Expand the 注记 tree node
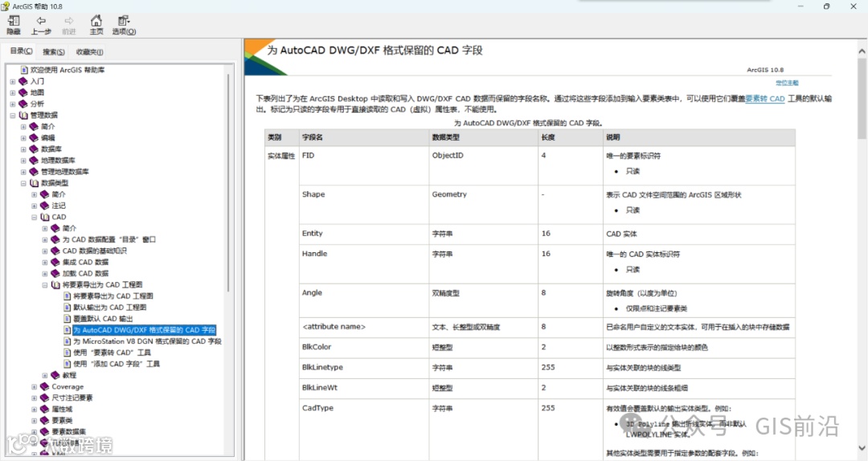This screenshot has height=461, width=868. coord(35,206)
